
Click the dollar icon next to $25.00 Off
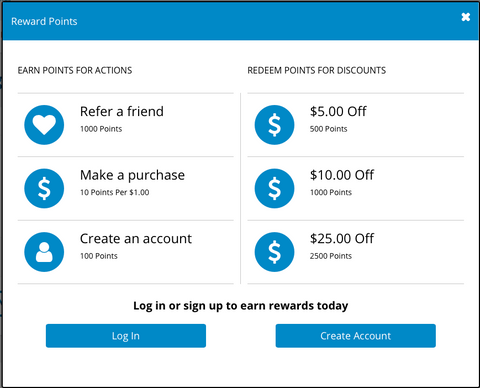coord(274,252)
